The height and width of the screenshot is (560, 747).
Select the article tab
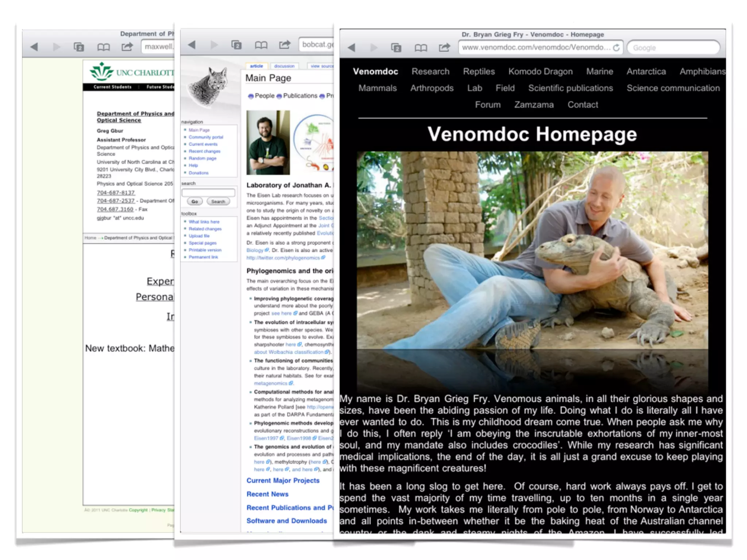point(256,66)
